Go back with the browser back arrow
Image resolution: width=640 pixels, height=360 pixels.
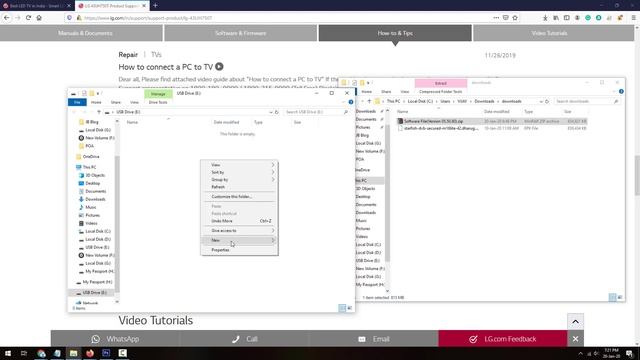pos(7,18)
